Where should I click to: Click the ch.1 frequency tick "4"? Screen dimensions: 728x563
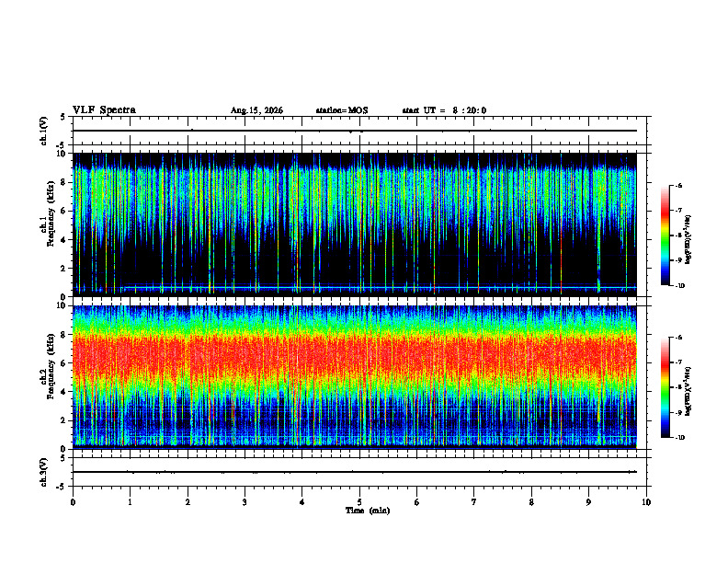[x=64, y=240]
